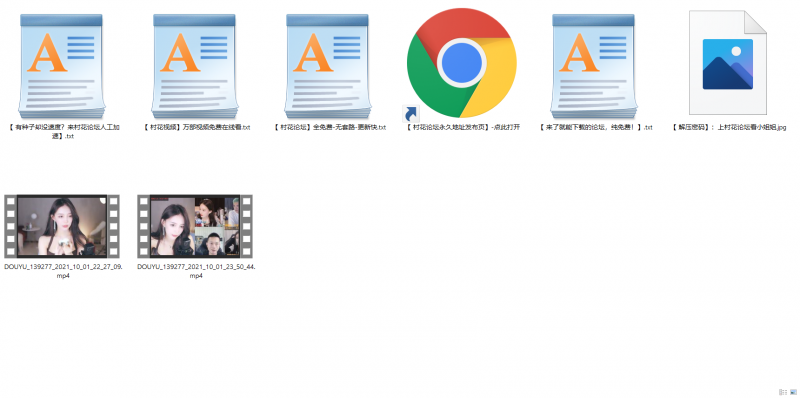Click the shortcut arrow overlay on Chrome icon

tap(411, 114)
